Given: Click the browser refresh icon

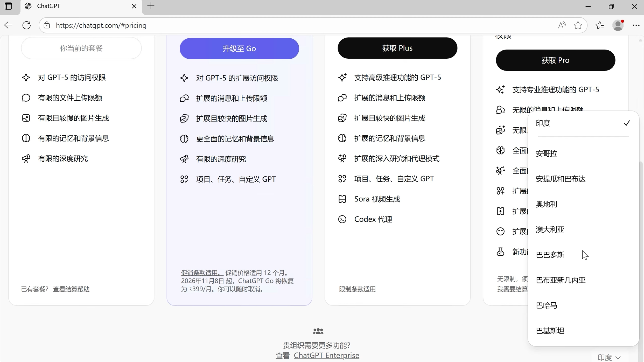Looking at the screenshot, I should [x=26, y=25].
